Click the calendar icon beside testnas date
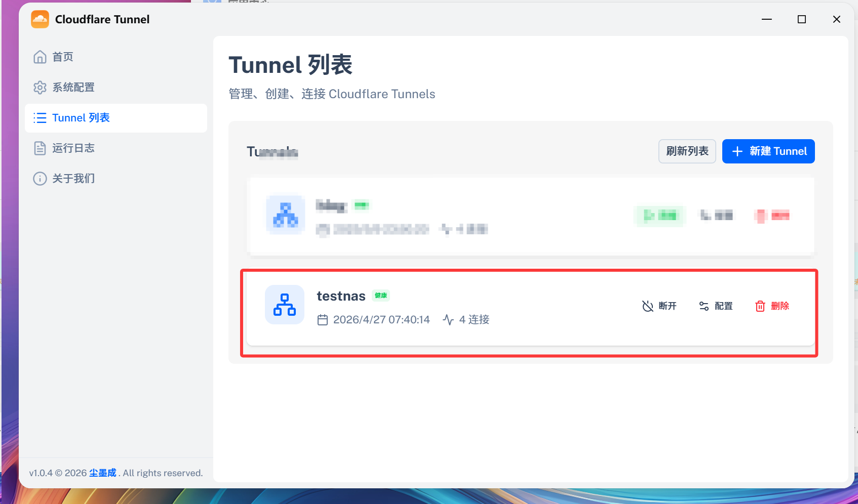The width and height of the screenshot is (858, 504). coord(323,320)
